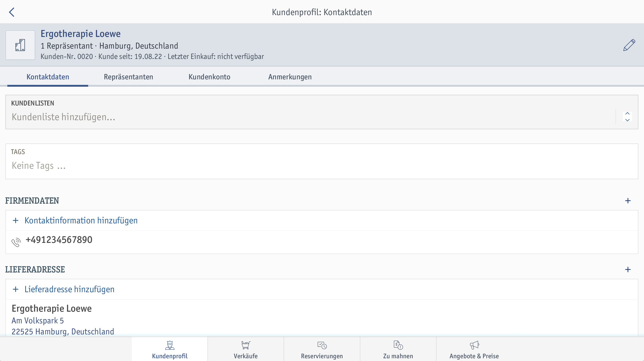The width and height of the screenshot is (644, 361).
Task: Open the company building avatar icon
Action: point(20,45)
